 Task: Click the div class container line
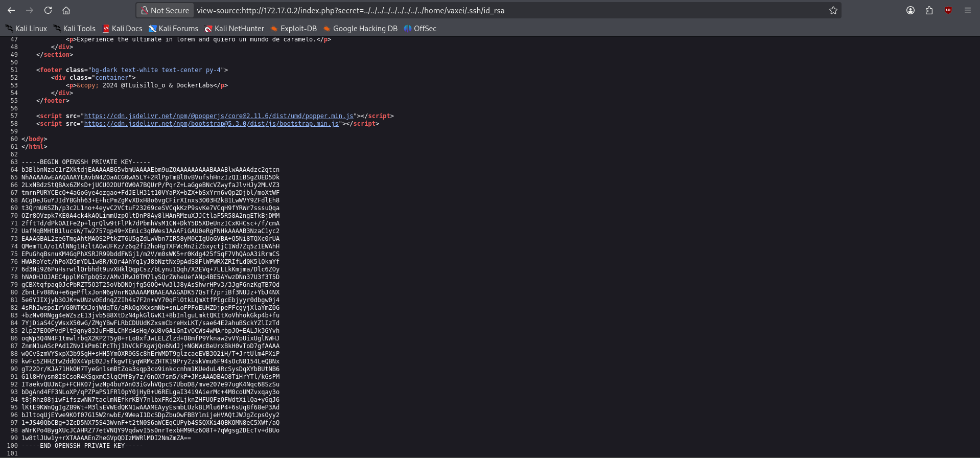94,78
